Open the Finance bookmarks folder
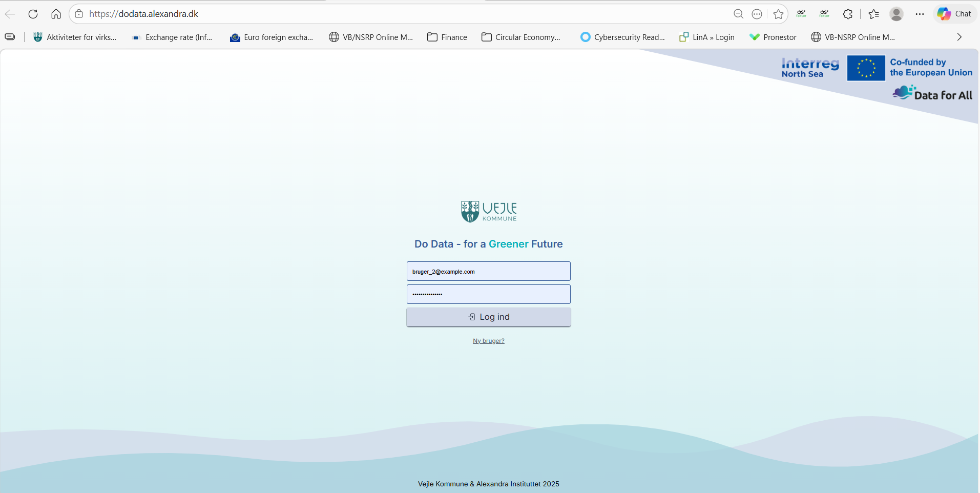 [x=447, y=37]
